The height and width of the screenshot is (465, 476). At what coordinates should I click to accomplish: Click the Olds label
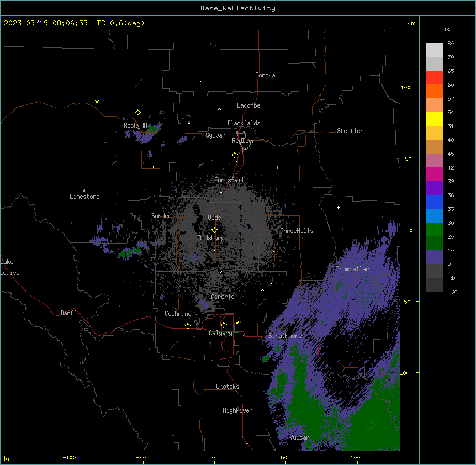tap(214, 218)
